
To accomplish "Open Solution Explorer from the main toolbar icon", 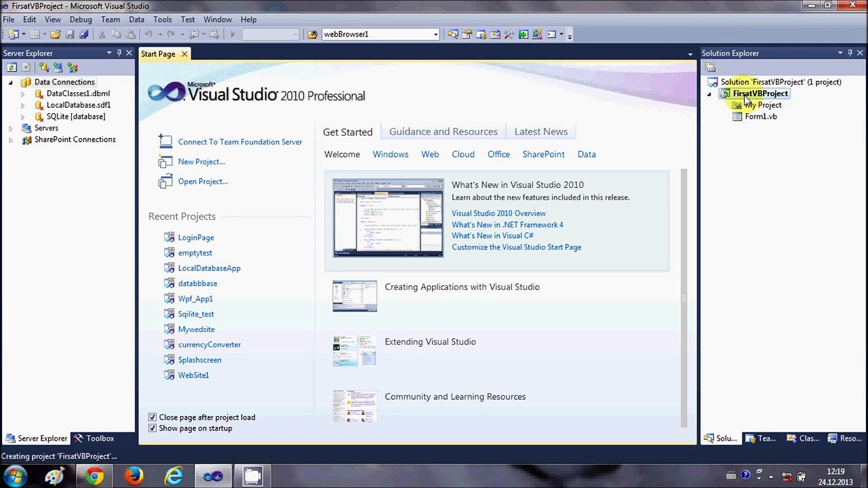I will click(452, 34).
